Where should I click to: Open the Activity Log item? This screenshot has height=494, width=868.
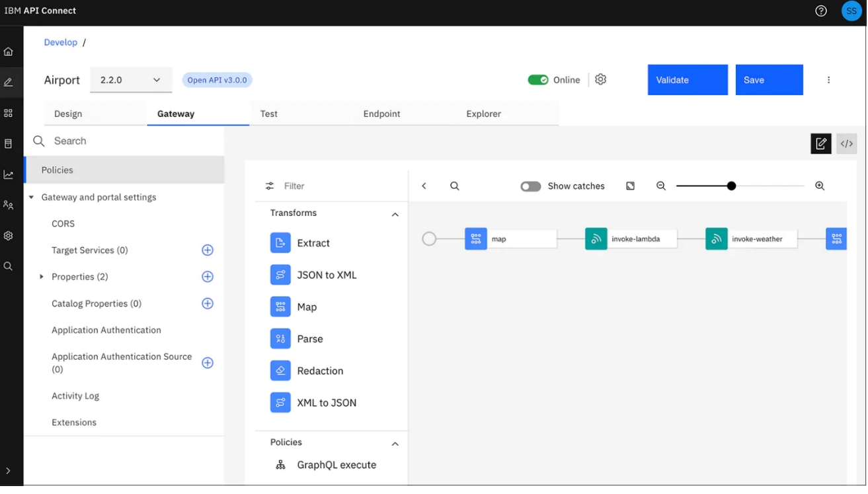(x=75, y=396)
